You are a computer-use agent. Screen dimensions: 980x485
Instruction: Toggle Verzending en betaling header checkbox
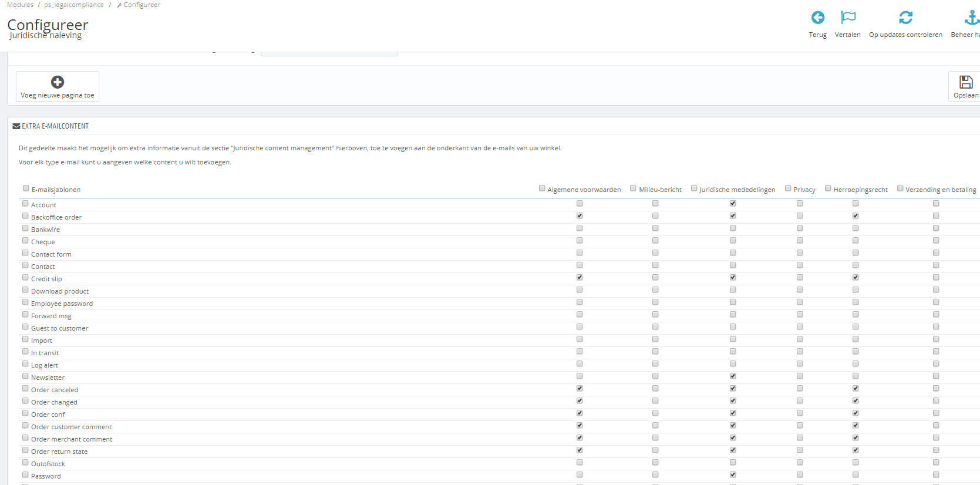(900, 188)
